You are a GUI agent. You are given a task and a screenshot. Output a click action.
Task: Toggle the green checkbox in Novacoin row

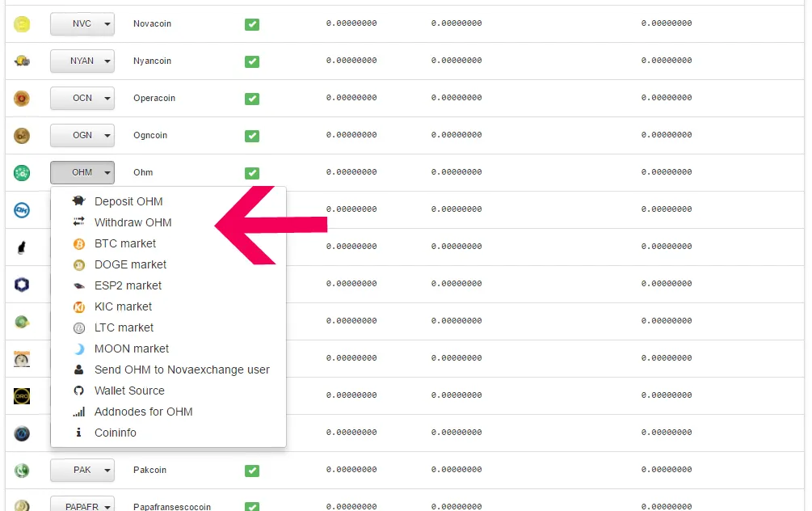click(252, 24)
